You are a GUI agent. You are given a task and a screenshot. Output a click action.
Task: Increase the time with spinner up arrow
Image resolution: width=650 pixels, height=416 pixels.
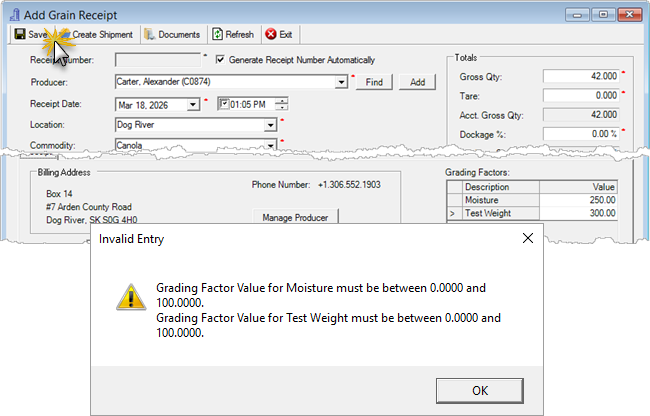(282, 101)
